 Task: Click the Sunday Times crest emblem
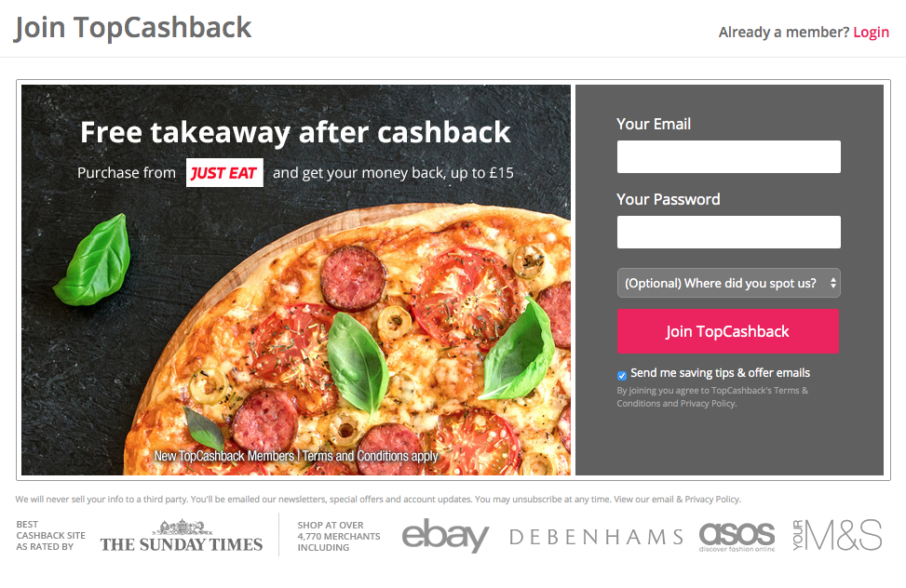[182, 527]
